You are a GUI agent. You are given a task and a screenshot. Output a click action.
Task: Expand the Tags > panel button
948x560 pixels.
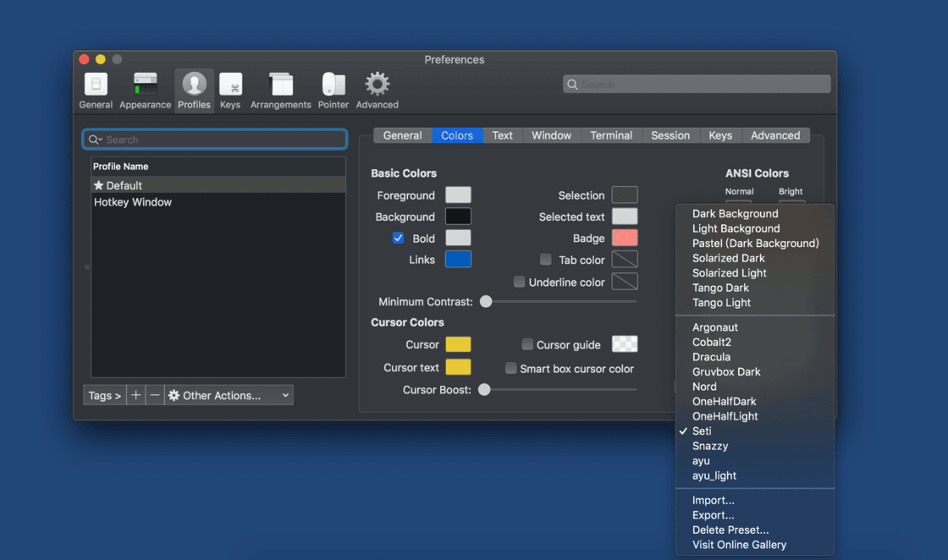[105, 395]
